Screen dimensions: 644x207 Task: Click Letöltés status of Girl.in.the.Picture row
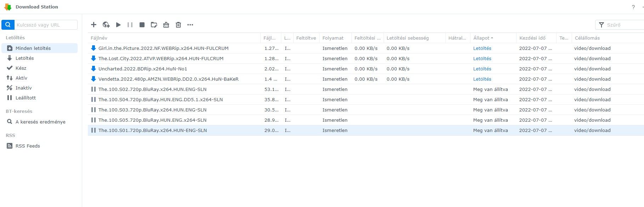coord(482,48)
